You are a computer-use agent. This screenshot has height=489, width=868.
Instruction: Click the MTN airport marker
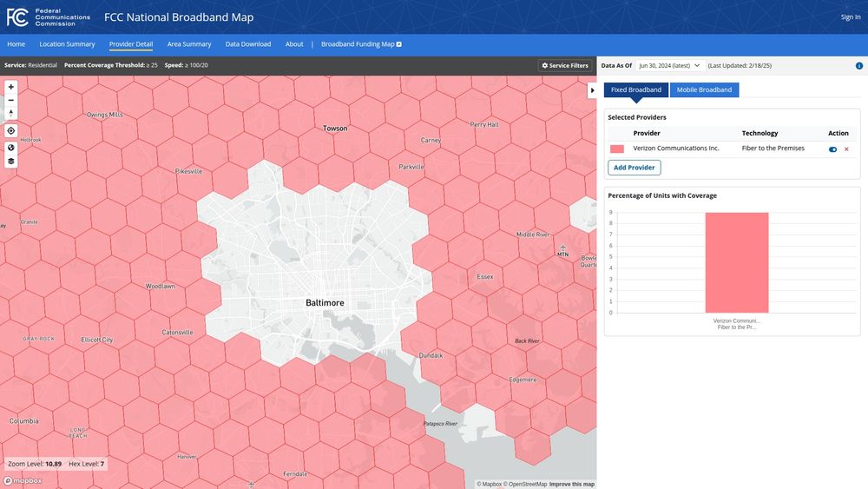pyautogui.click(x=563, y=251)
